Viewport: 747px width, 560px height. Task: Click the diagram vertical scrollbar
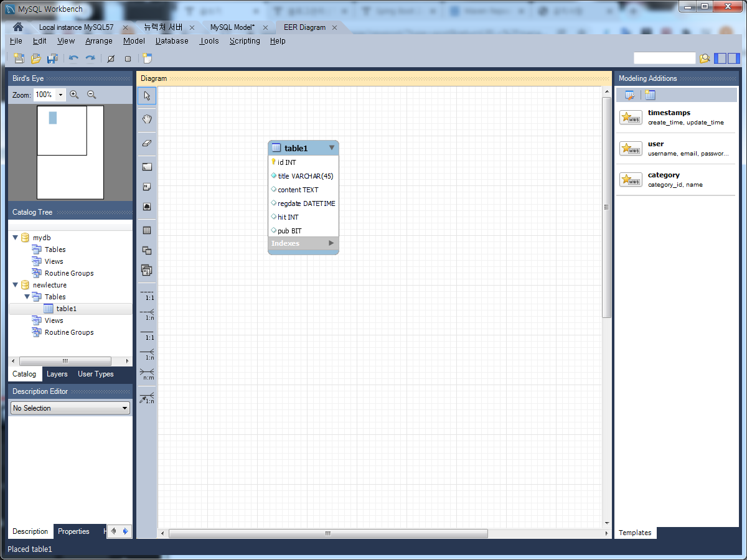click(607, 207)
